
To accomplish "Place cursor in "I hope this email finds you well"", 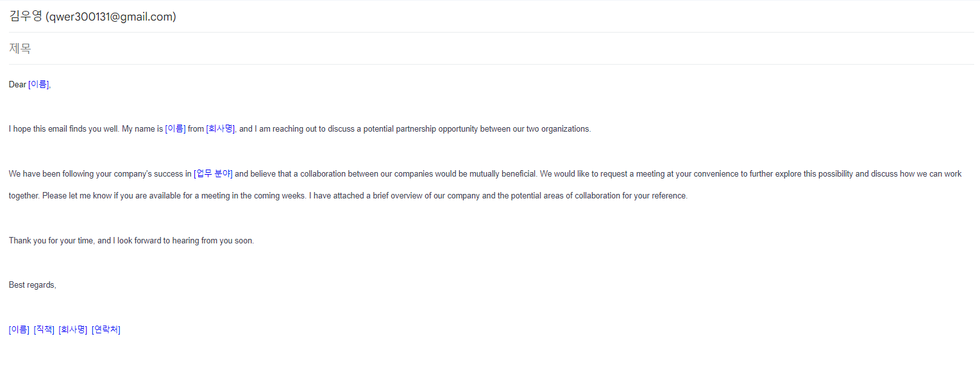I will pyautogui.click(x=63, y=128).
